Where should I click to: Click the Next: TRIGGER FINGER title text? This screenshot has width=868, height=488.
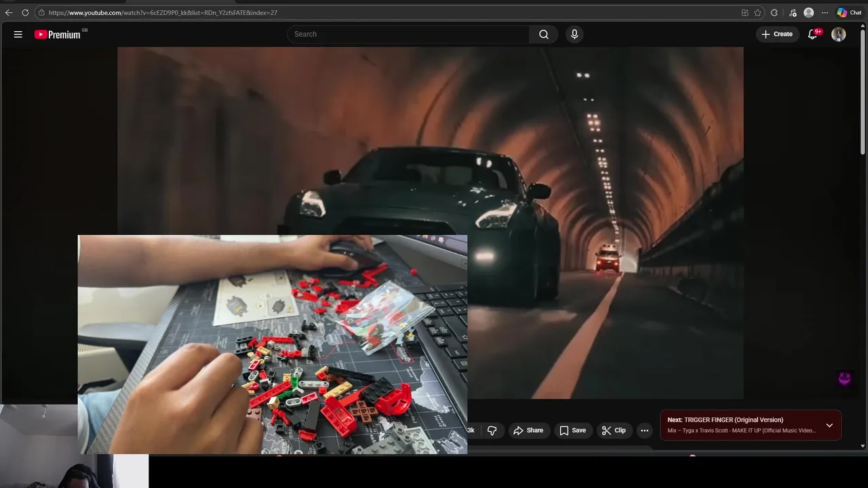(x=725, y=420)
